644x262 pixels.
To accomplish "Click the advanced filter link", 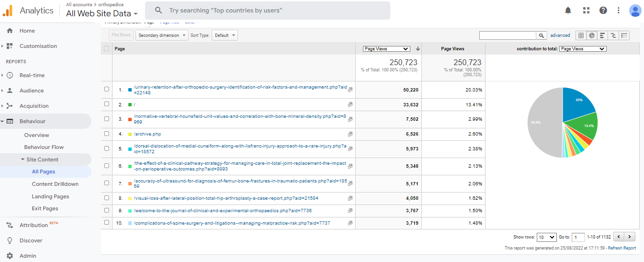I will 560,35.
